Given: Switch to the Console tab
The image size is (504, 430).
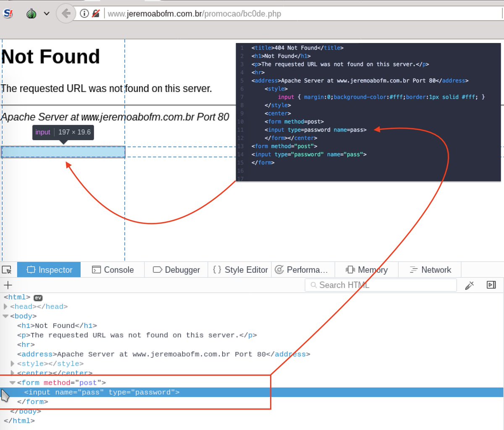Looking at the screenshot, I should tap(113, 269).
